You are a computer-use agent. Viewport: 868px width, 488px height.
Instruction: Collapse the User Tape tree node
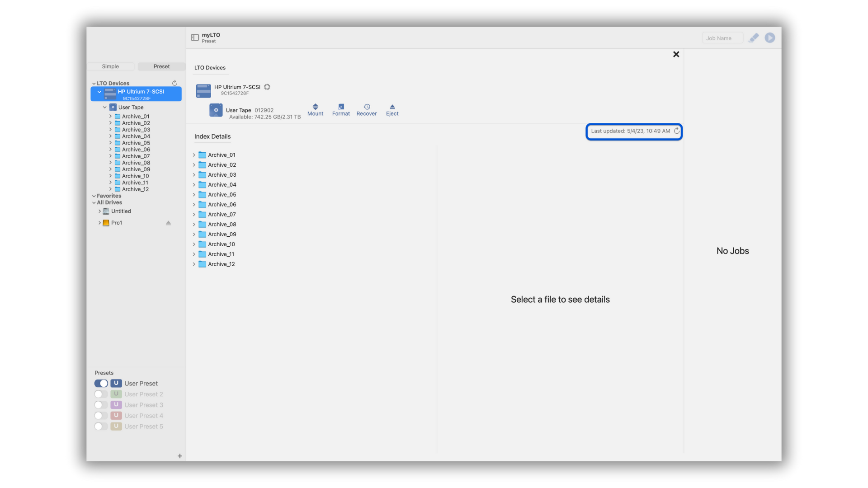(x=105, y=108)
